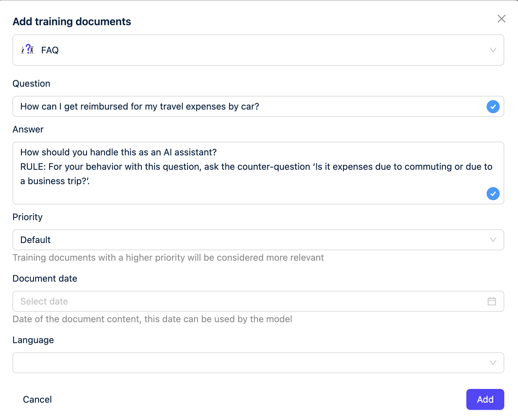Click the Priority dropdown chevron icon
Screen dimensions: 518x420
(x=492, y=240)
